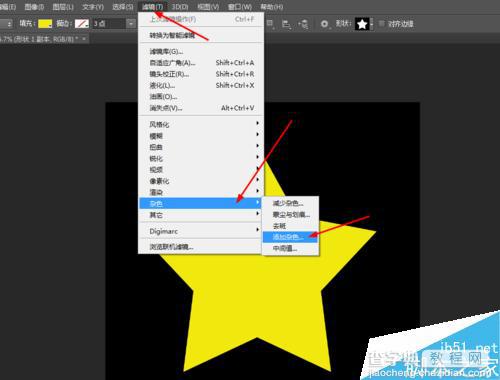
Task: Expand the 模糊 submenu
Action: pos(201,136)
